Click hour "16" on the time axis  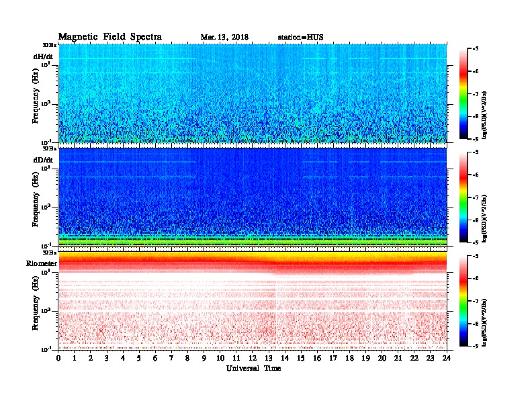317,358
